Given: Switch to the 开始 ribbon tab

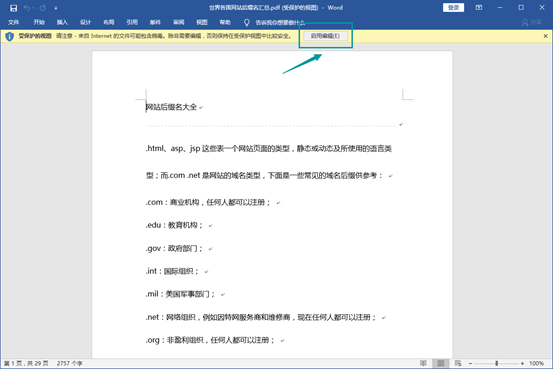Looking at the screenshot, I should click(x=39, y=22).
